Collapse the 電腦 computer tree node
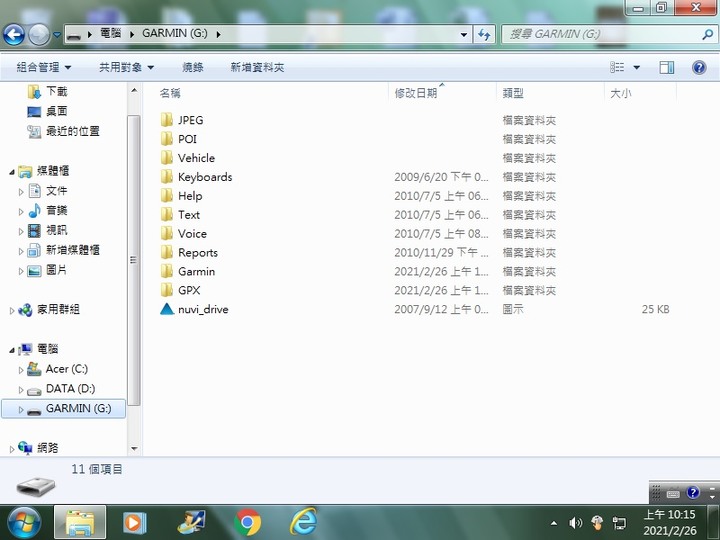This screenshot has width=720, height=540. [x=12, y=350]
